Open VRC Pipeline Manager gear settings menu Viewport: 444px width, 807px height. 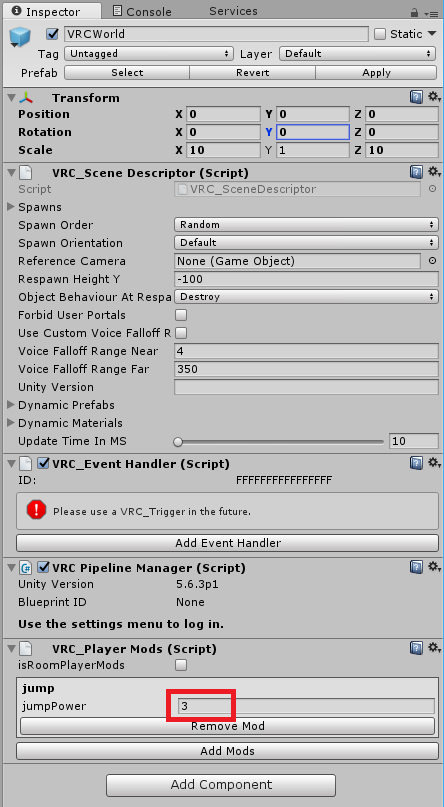pyautogui.click(x=434, y=567)
